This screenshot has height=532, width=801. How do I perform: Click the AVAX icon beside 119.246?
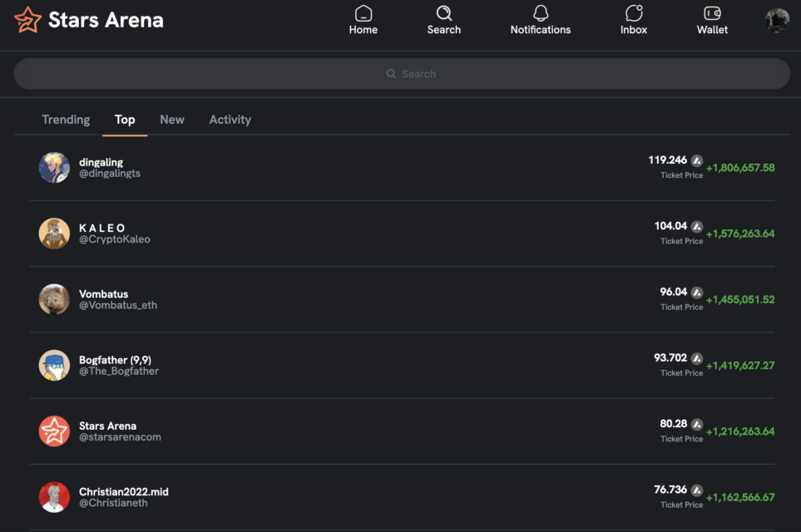click(x=697, y=160)
